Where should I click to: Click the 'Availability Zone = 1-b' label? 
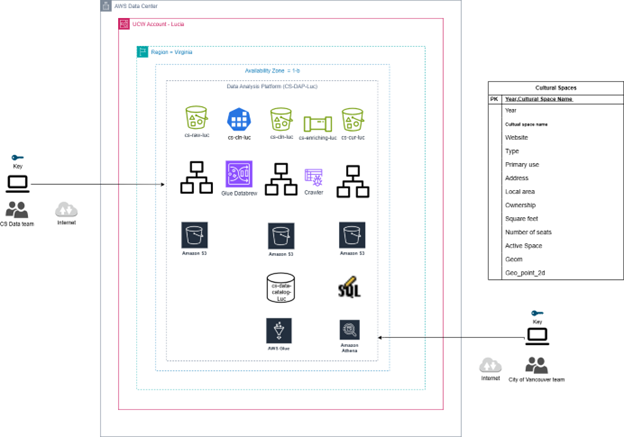tap(272, 71)
